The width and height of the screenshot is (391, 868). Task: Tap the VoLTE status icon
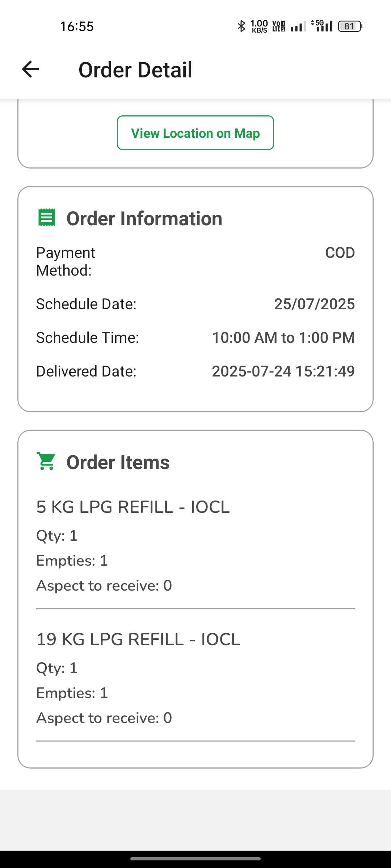[x=278, y=26]
